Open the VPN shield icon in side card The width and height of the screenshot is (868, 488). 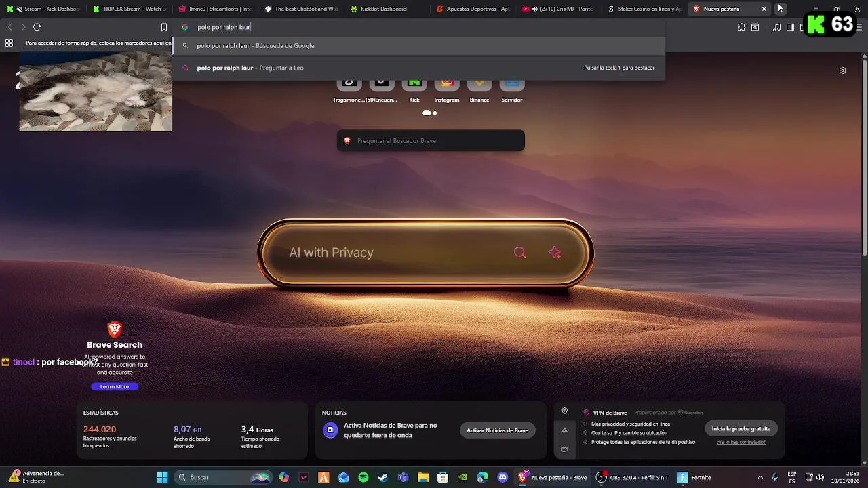point(564,411)
